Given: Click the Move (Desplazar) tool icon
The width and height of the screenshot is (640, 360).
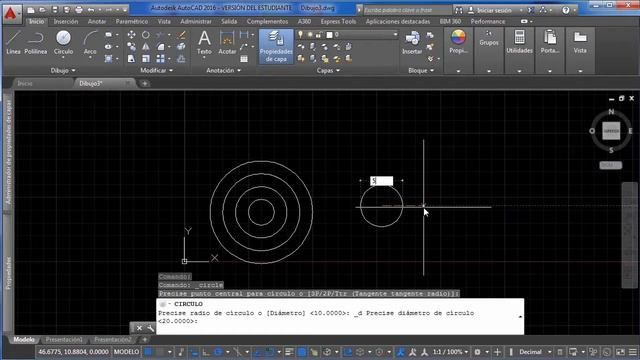Looking at the screenshot, I should pos(131,35).
